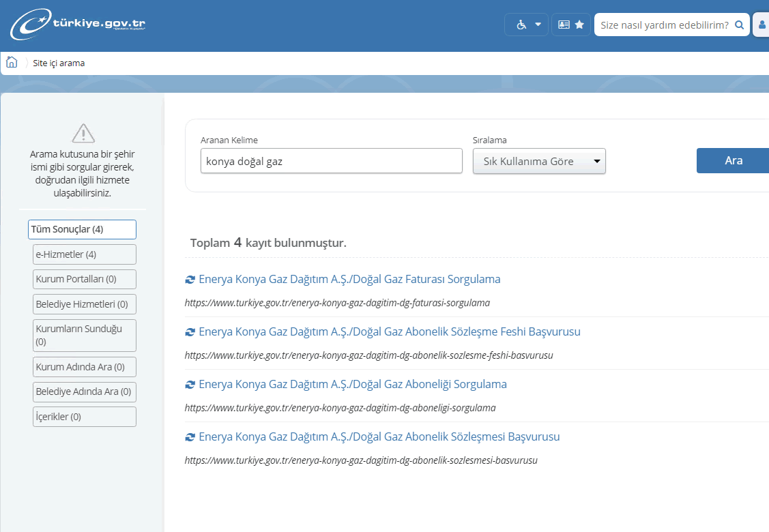Viewport: 769px width, 532px height.
Task: Click the dg-aboneligi-sorgulama URL text
Action: (340, 408)
